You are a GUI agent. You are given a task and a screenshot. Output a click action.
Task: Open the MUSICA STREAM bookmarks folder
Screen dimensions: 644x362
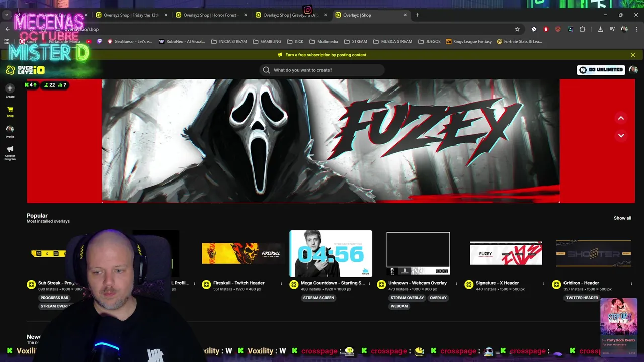click(392, 41)
